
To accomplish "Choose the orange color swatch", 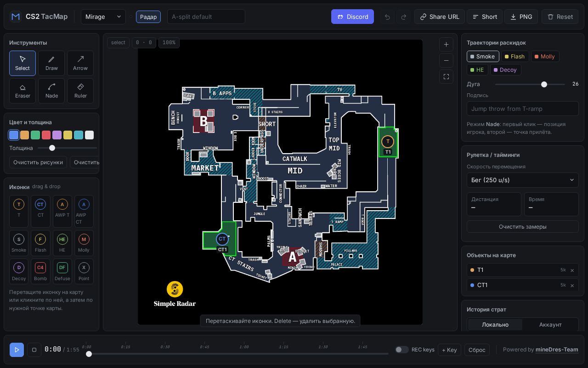I will [x=24, y=135].
